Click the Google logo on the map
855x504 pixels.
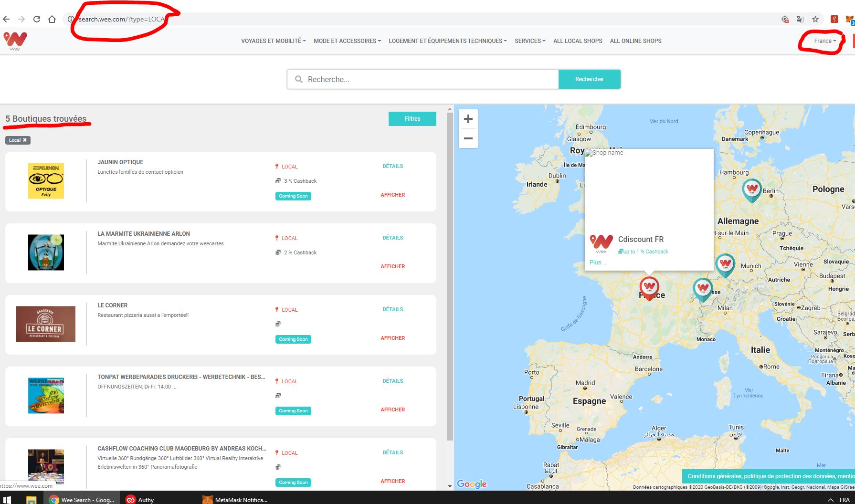pos(472,484)
